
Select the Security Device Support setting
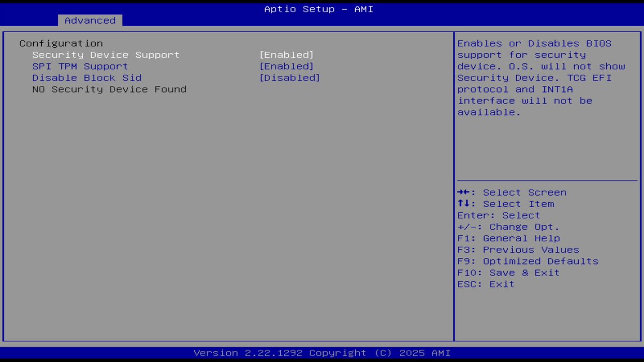[x=106, y=55]
